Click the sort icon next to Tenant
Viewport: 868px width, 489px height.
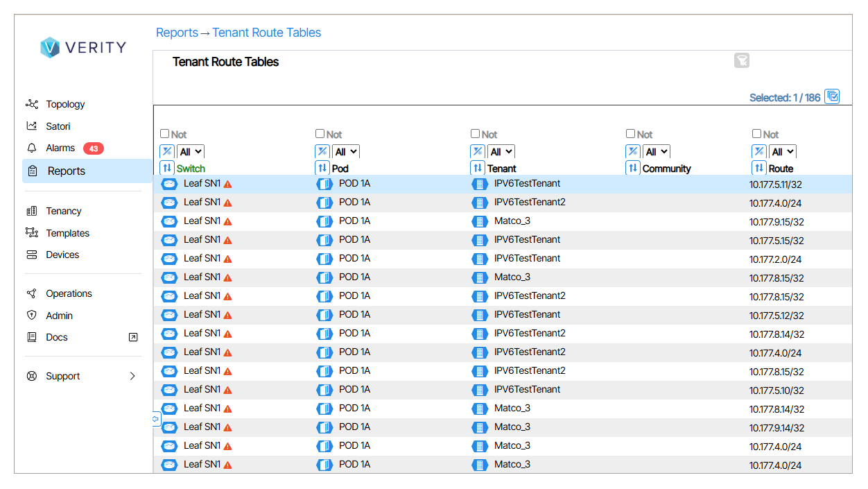478,168
